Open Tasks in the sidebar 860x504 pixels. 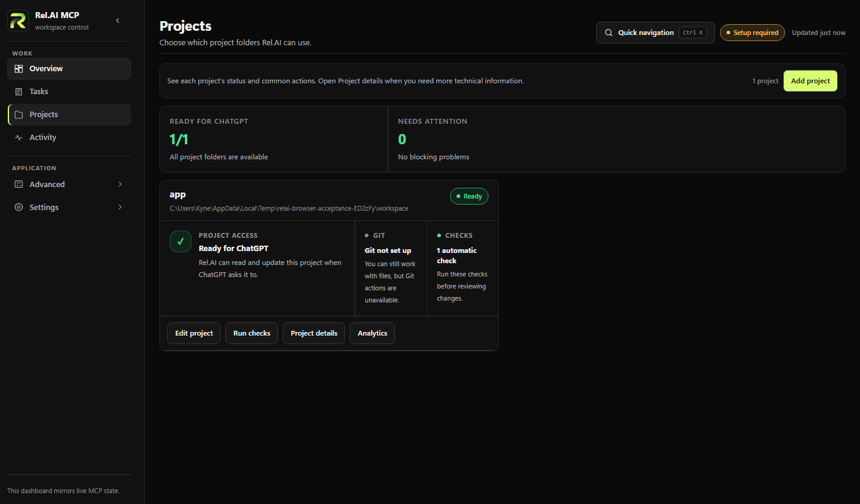click(x=69, y=92)
